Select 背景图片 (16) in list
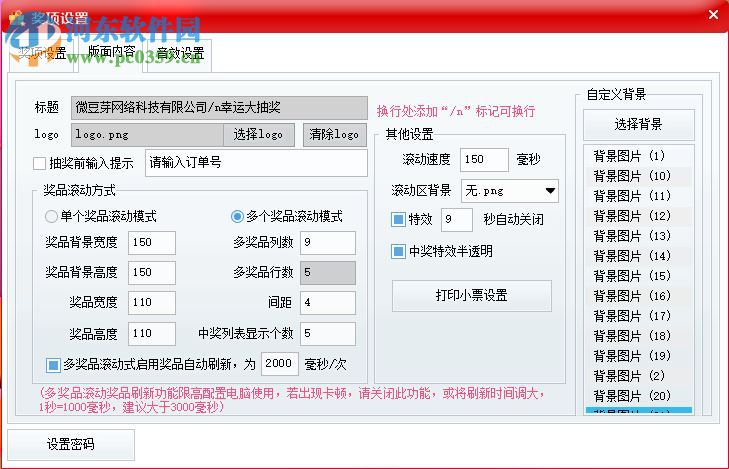Image resolution: width=729 pixels, height=469 pixels. 639,296
